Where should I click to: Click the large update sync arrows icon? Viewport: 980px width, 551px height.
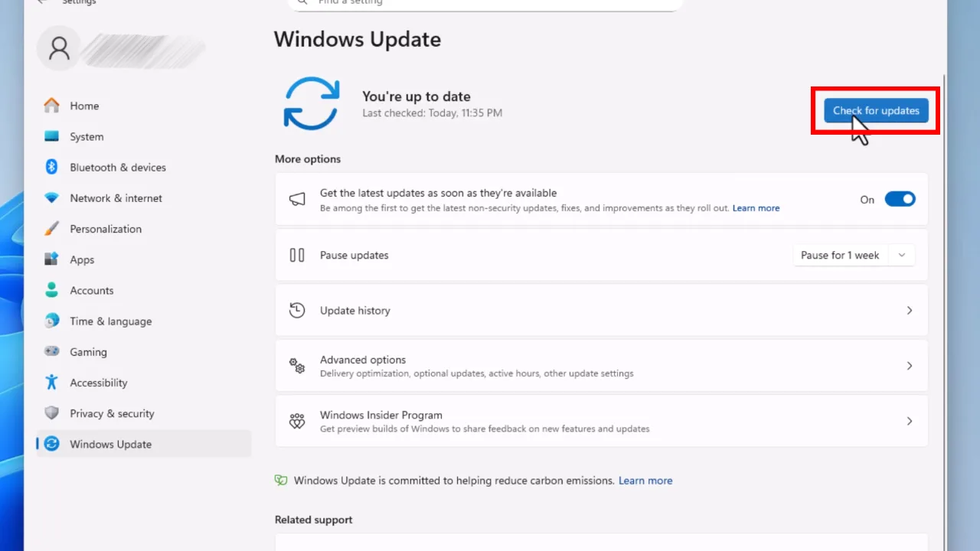coord(312,103)
